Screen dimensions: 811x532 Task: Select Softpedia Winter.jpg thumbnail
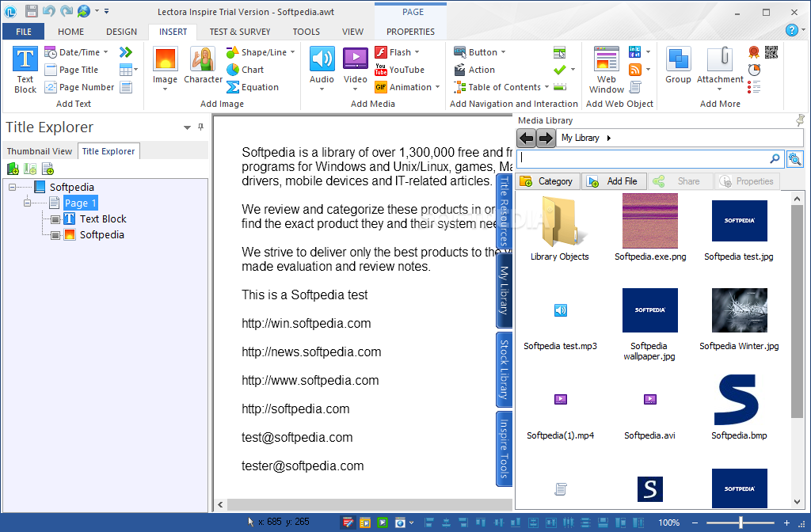pos(739,310)
